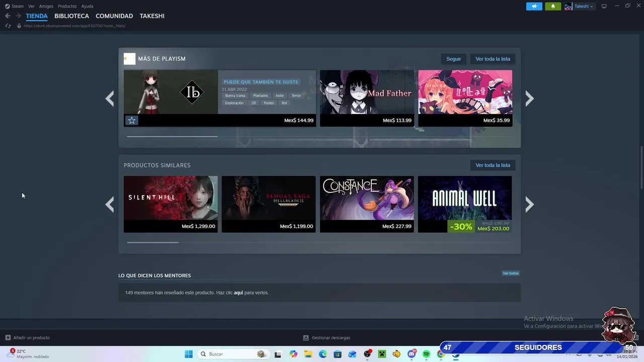Open the green notifications bell
The width and height of the screenshot is (644, 362).
click(x=553, y=6)
